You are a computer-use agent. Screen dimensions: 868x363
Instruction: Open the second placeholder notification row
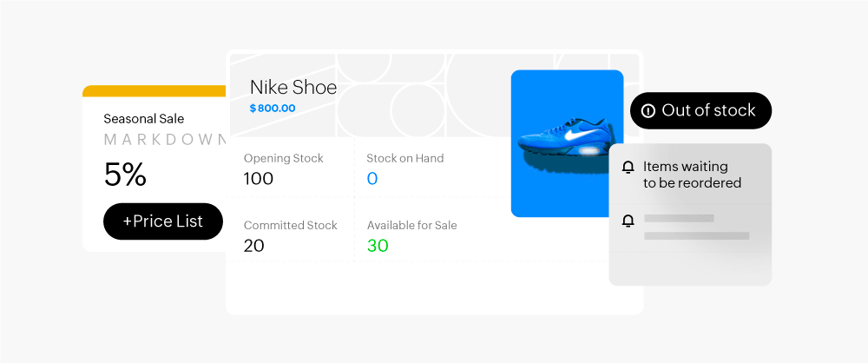(x=691, y=228)
